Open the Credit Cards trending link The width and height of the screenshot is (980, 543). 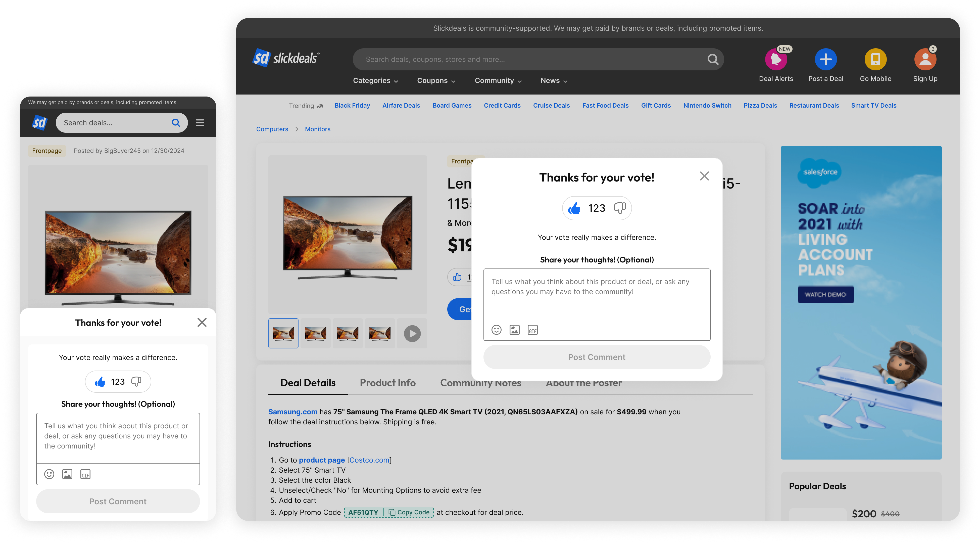(502, 105)
